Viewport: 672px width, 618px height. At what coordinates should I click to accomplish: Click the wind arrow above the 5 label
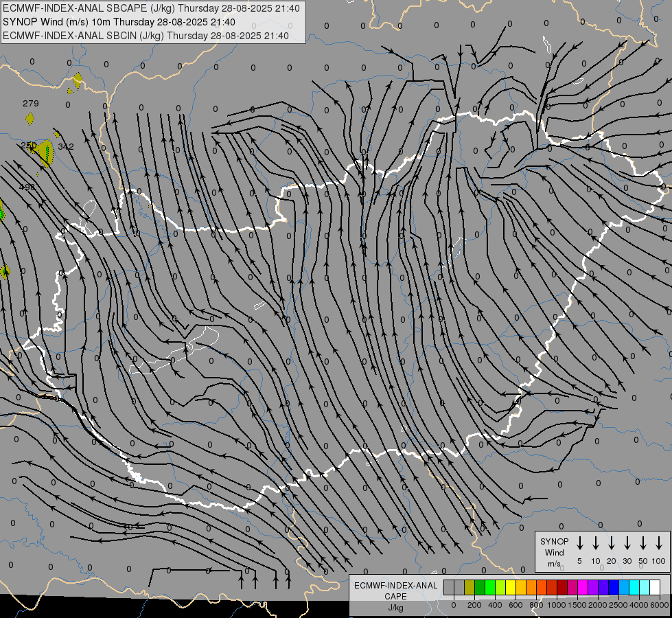click(x=580, y=542)
